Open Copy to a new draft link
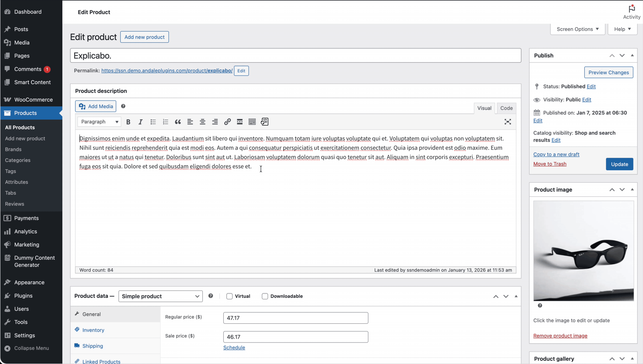Image resolution: width=643 pixels, height=364 pixels. coord(556,154)
